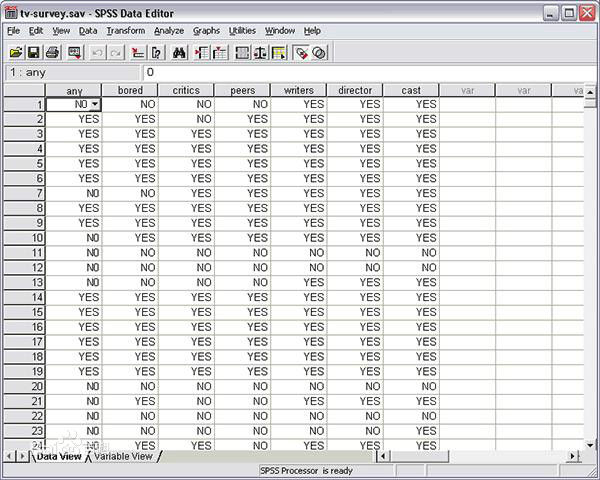600x480 pixels.
Task: Select the 'peers' column header
Action: click(x=243, y=91)
